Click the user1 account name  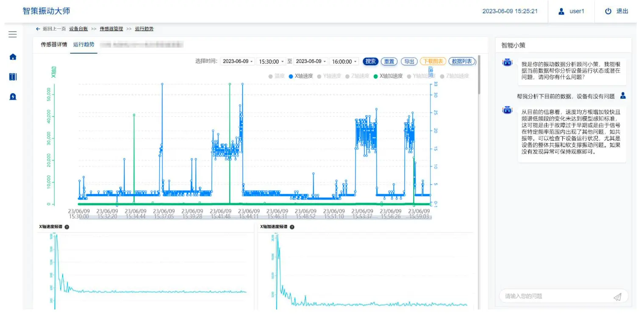pos(577,11)
